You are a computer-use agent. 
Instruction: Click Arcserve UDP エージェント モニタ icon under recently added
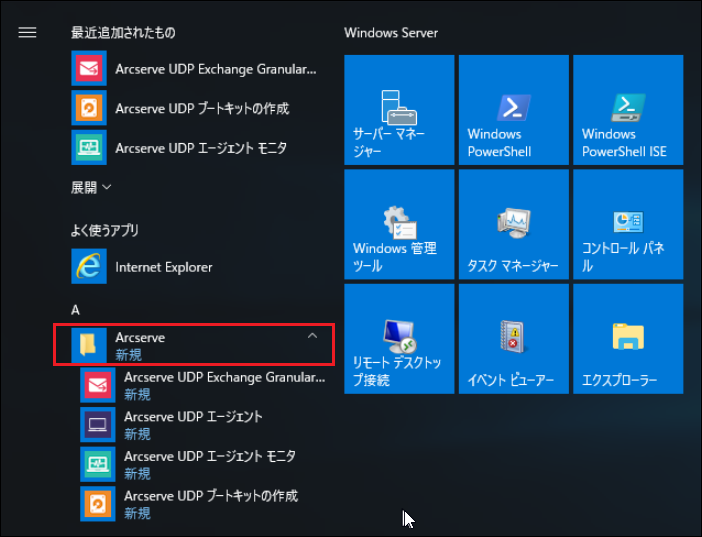(x=89, y=147)
